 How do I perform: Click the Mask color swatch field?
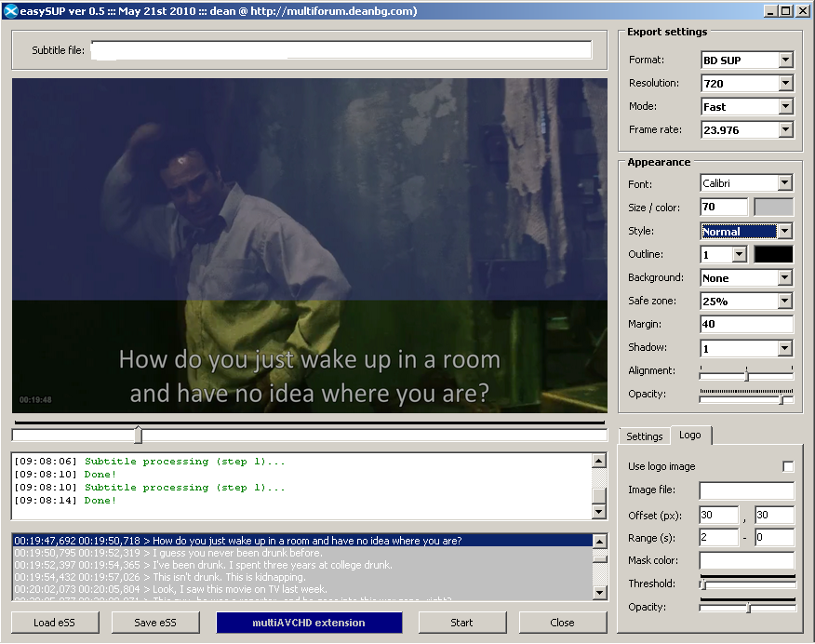coord(746,560)
